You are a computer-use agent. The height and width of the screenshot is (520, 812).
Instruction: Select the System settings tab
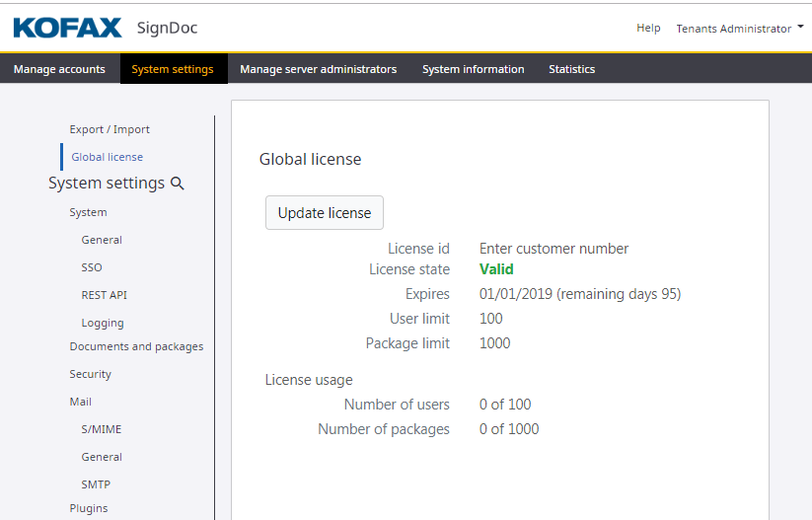(x=173, y=69)
